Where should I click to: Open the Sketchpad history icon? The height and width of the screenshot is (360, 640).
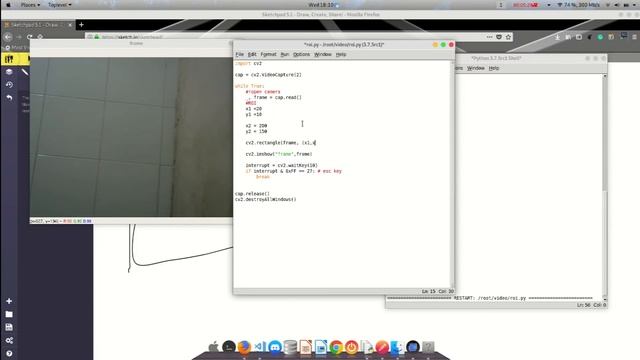click(9, 84)
